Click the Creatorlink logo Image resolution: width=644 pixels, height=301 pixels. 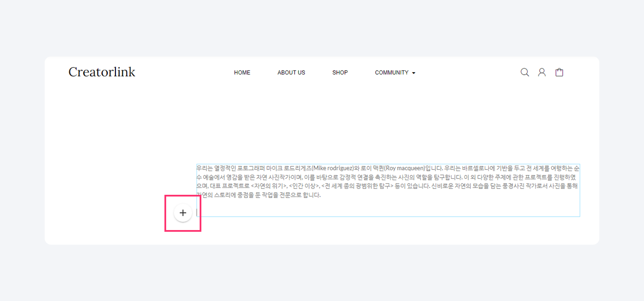coord(102,72)
